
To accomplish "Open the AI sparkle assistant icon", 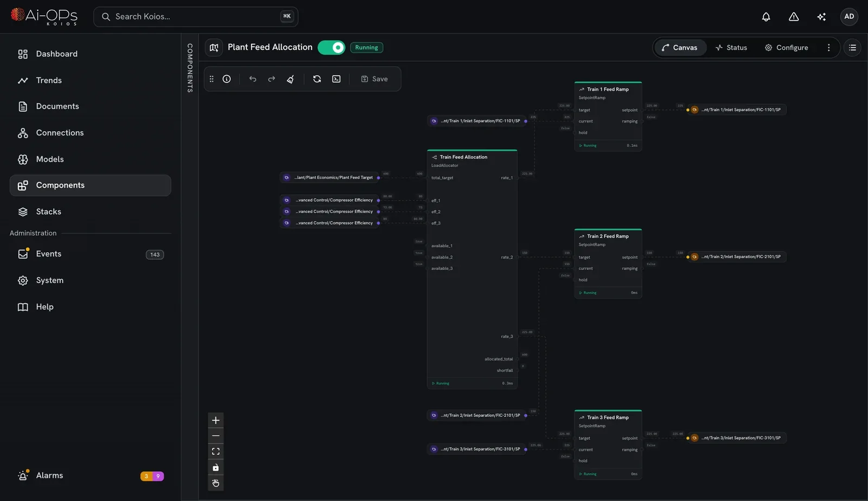I will pos(821,17).
